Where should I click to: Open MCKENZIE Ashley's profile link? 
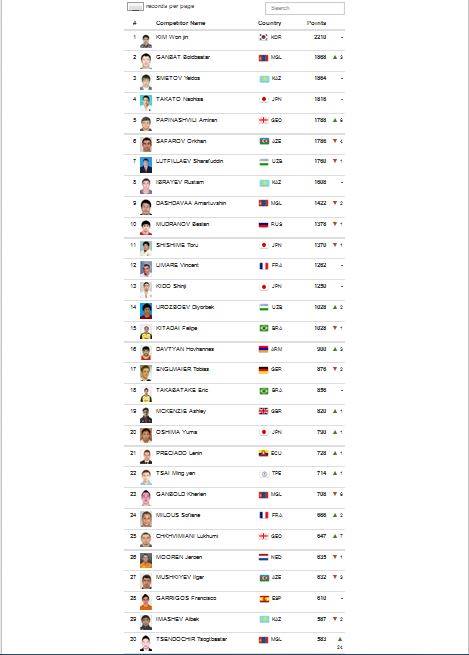point(181,411)
